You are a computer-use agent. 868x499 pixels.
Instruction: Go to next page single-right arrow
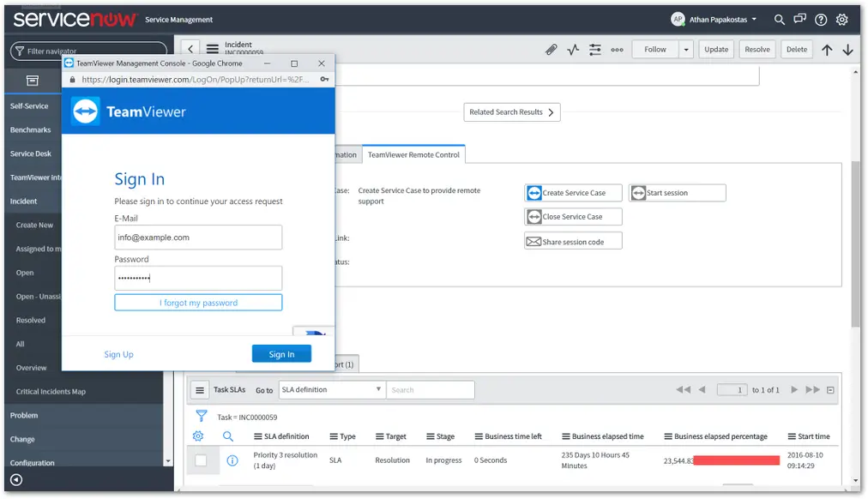[x=794, y=389]
